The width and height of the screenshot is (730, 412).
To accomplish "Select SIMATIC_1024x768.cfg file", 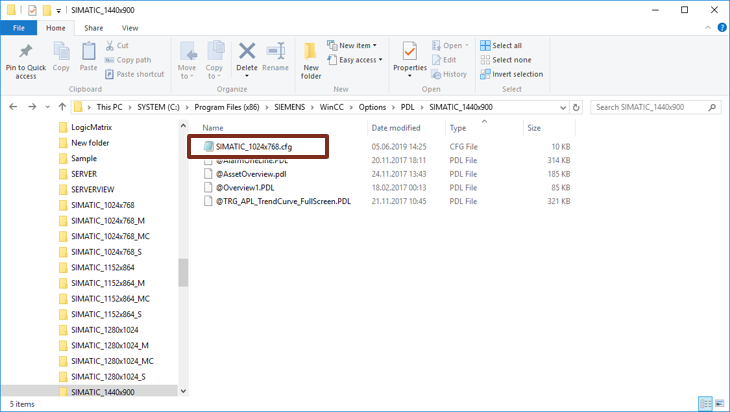I will coord(254,147).
